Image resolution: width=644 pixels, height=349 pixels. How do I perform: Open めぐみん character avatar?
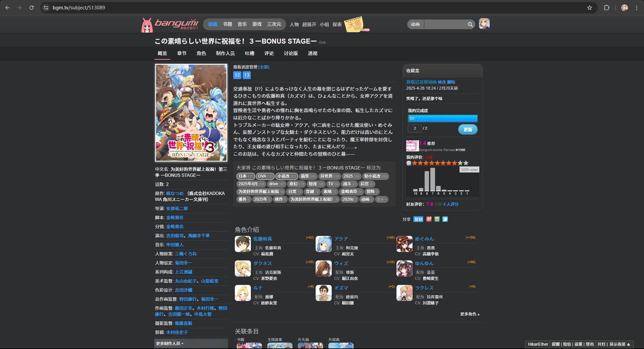405,244
